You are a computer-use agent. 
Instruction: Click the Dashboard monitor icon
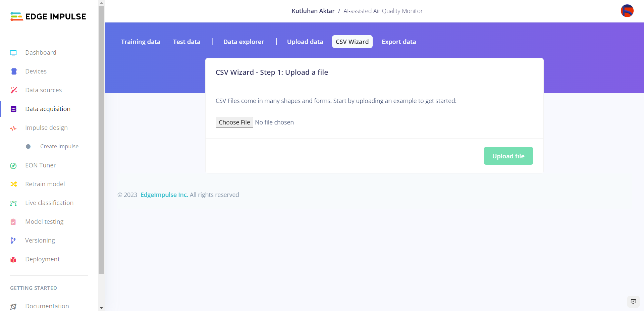coord(13,53)
